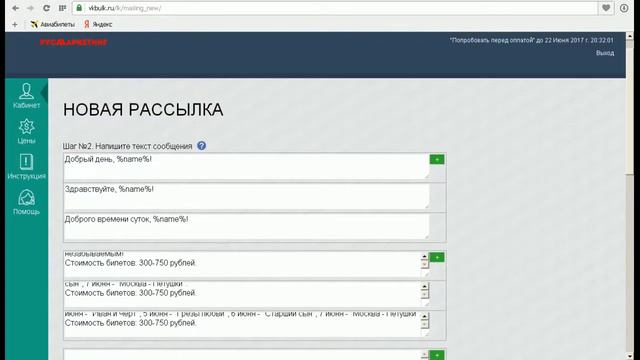This screenshot has height=360, width=640.
Task: Bookmark page with the heart icon
Action: pos(606,8)
